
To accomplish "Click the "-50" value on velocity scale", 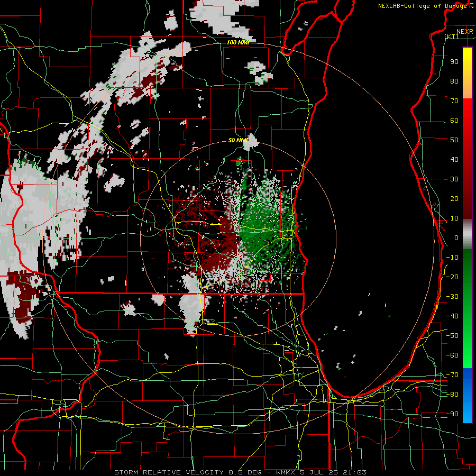I will pos(452,336).
